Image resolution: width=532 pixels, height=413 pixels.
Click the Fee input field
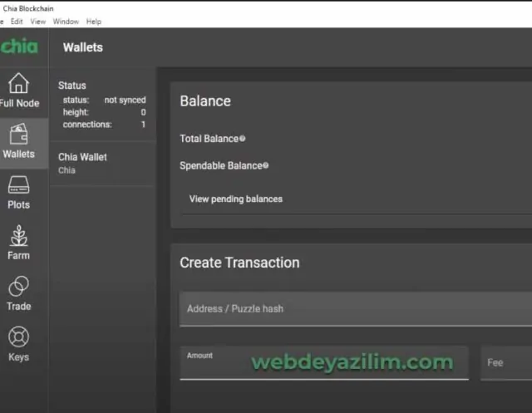pyautogui.click(x=506, y=363)
